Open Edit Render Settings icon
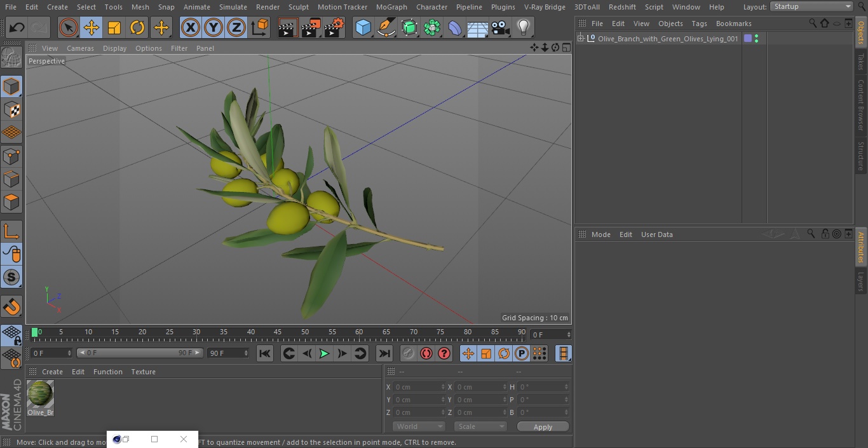The width and height of the screenshot is (868, 448). pyautogui.click(x=334, y=28)
